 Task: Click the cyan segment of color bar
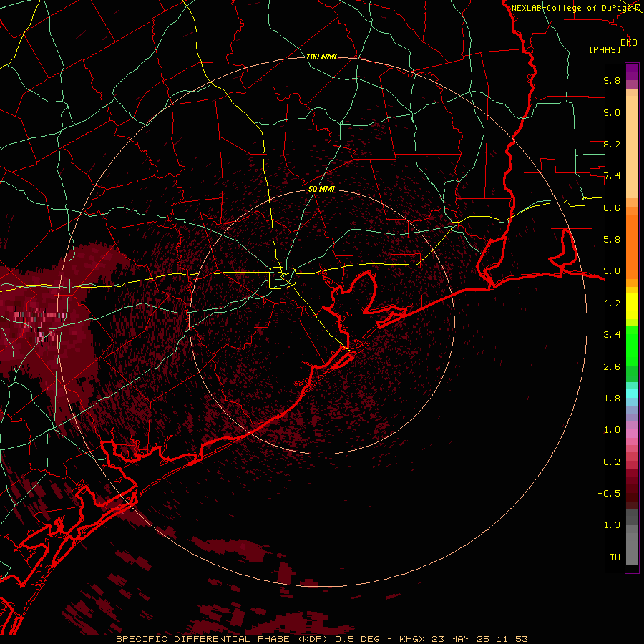pos(632,394)
